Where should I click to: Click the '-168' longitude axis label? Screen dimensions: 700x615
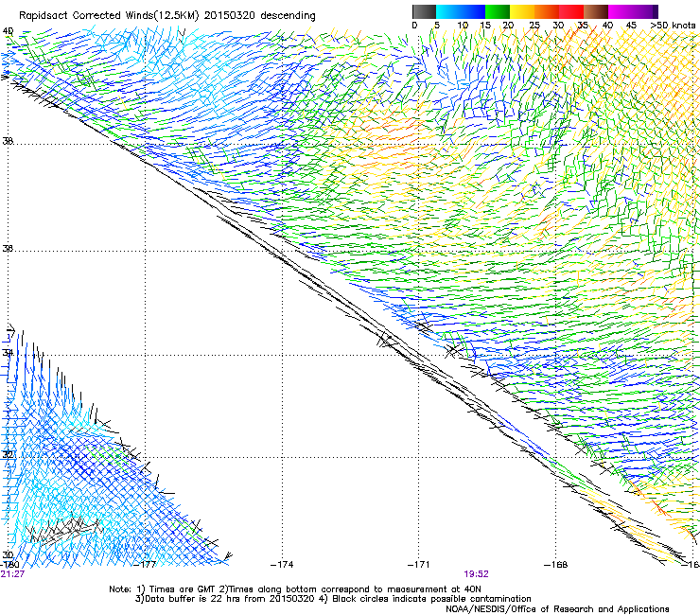point(556,565)
